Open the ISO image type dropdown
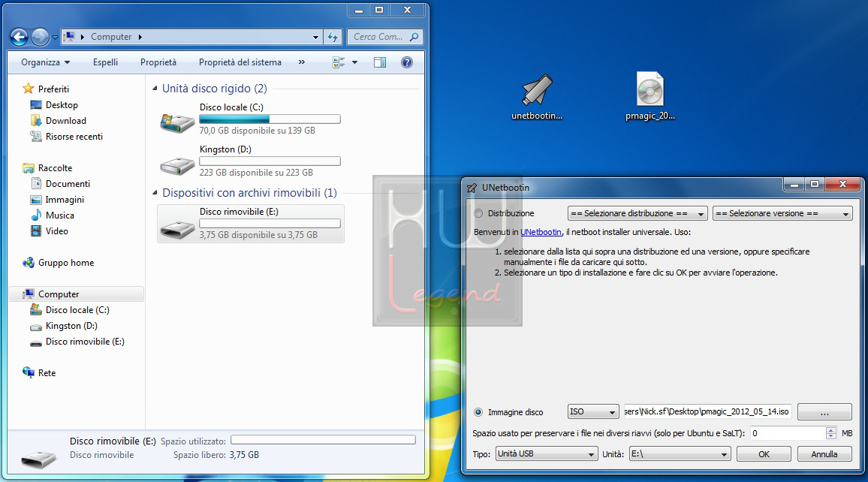The image size is (868, 482). 593,411
